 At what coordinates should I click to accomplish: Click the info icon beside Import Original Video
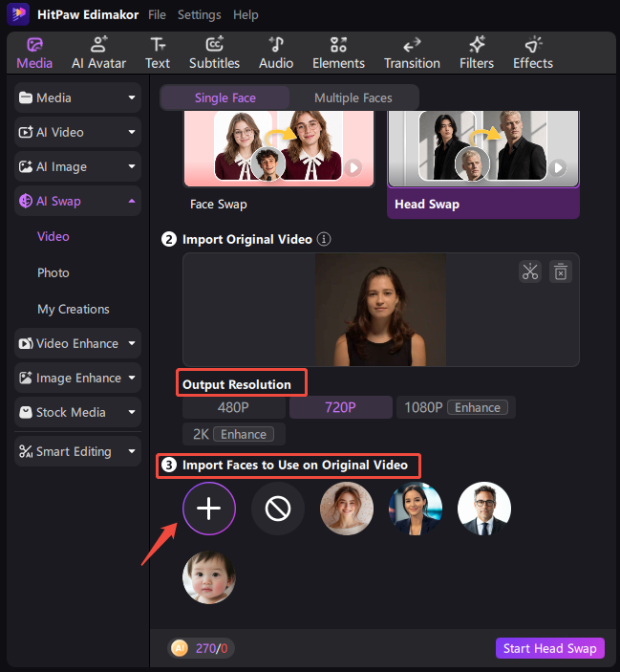(324, 239)
